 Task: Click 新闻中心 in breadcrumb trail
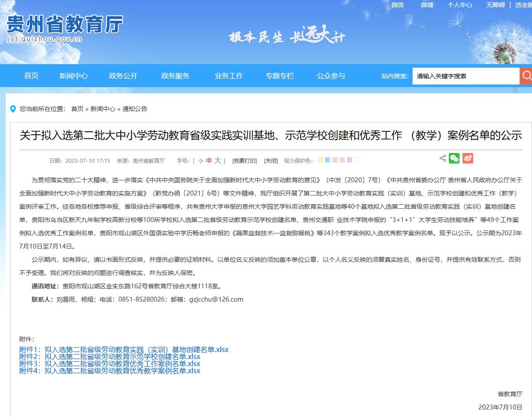103,109
